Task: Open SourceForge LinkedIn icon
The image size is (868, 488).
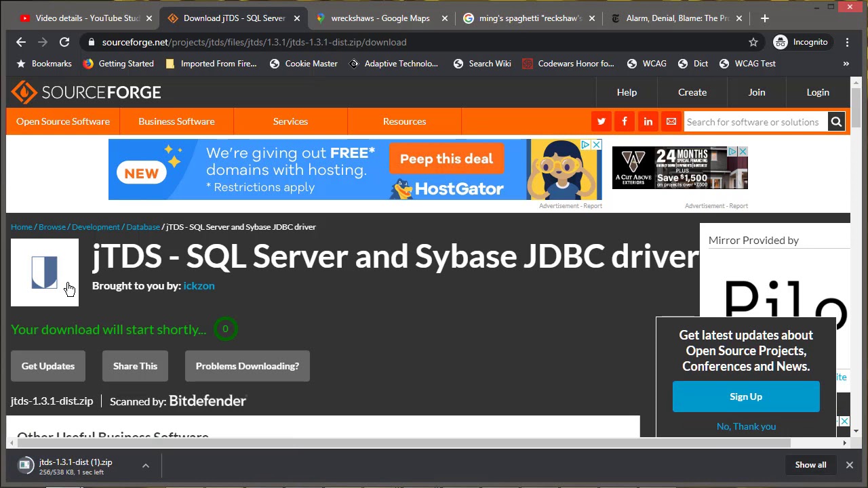Action: tap(648, 122)
